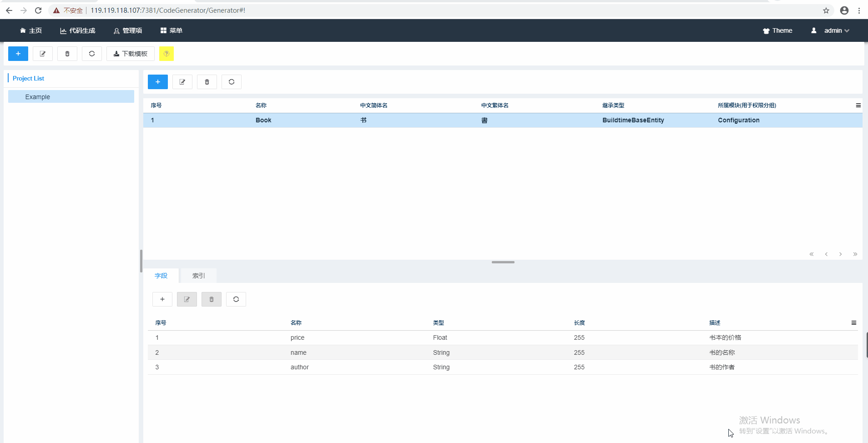This screenshot has width=868, height=443.
Task: Open the 管理项 menu
Action: pyautogui.click(x=128, y=30)
